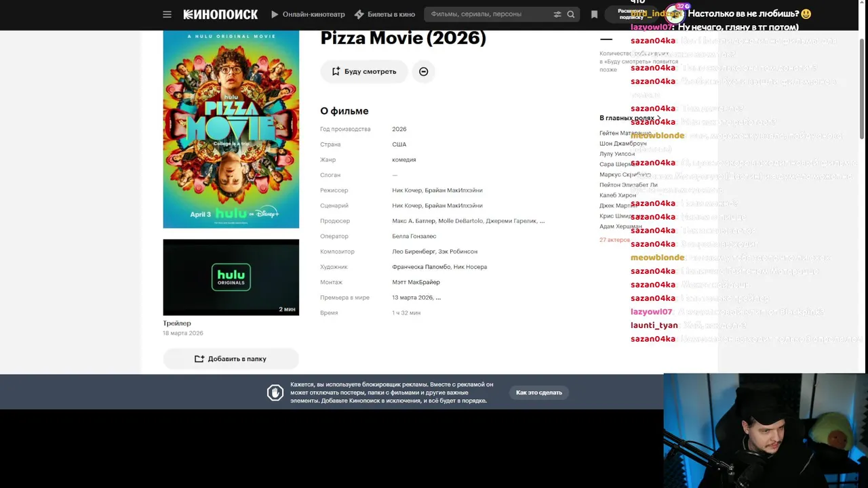Image resolution: width=868 pixels, height=488 pixels.
Task: Go to the Кинопоиск home logo
Action: pyautogui.click(x=220, y=14)
